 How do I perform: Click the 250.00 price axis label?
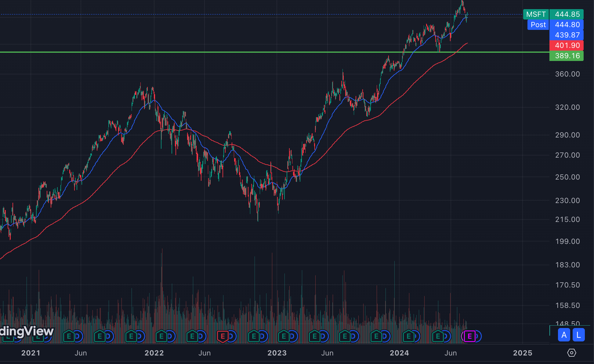click(567, 177)
